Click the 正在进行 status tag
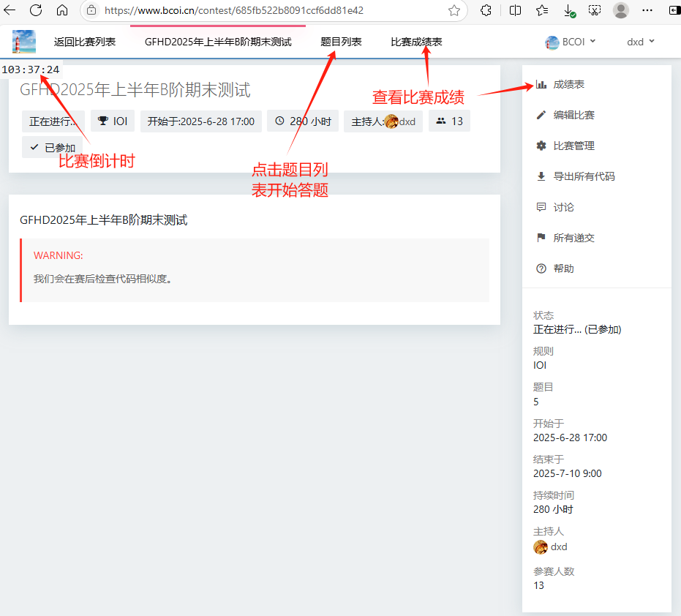Viewport: 681px width, 616px height. [53, 121]
